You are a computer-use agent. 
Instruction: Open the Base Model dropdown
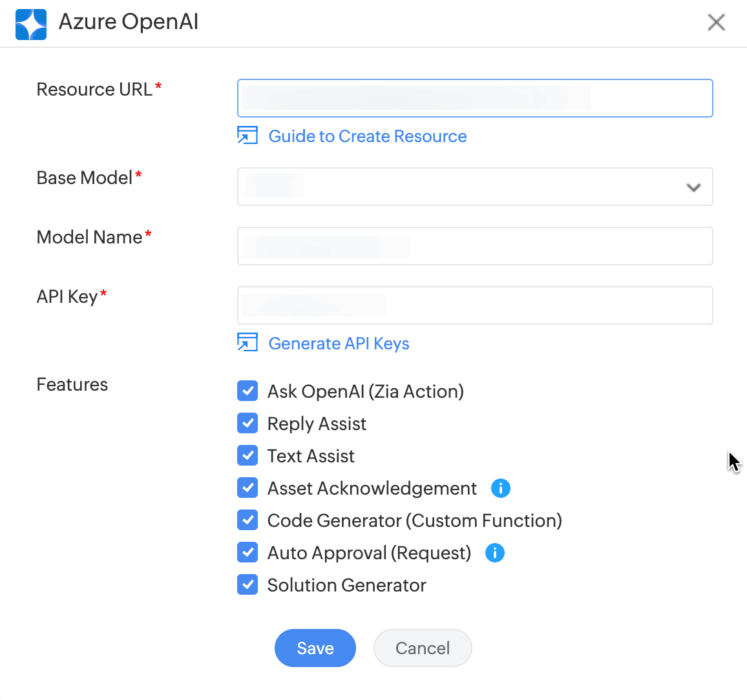(693, 187)
